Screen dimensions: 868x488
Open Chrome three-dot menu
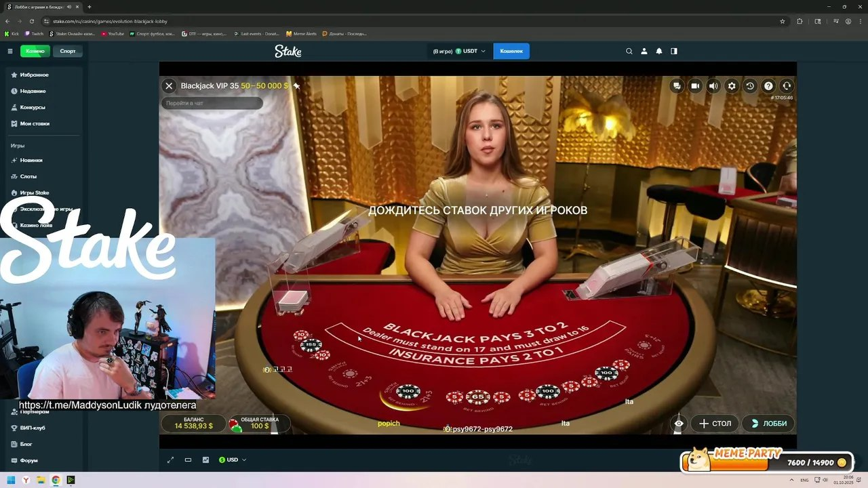[x=860, y=21]
